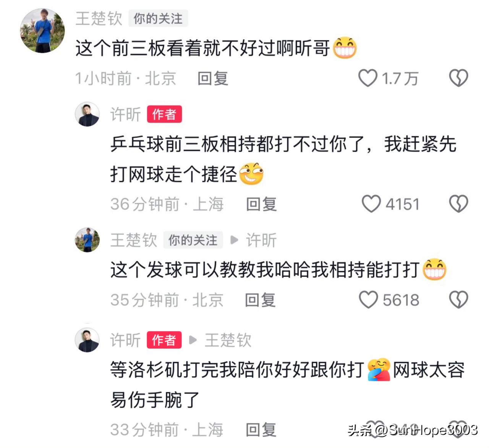Screen dimensions: 489x448
Task: Open the replied-to 许昕 name after arrow
Action: click(261, 240)
